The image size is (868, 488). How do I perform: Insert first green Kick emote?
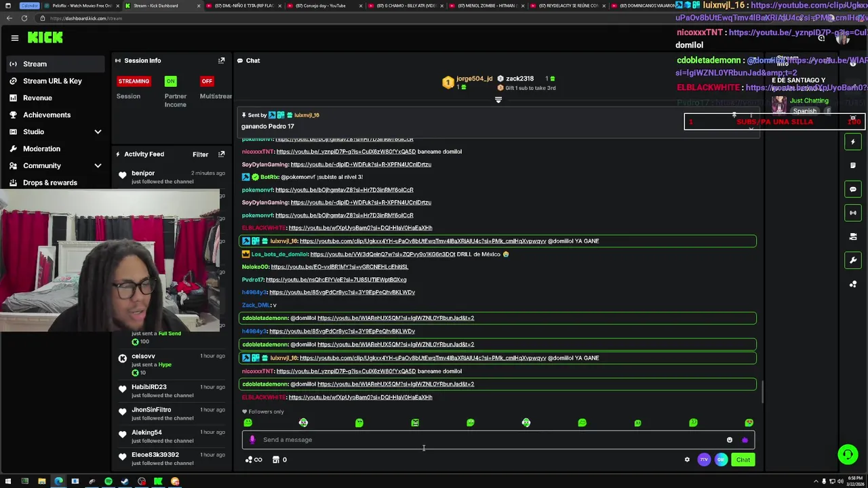click(248, 423)
